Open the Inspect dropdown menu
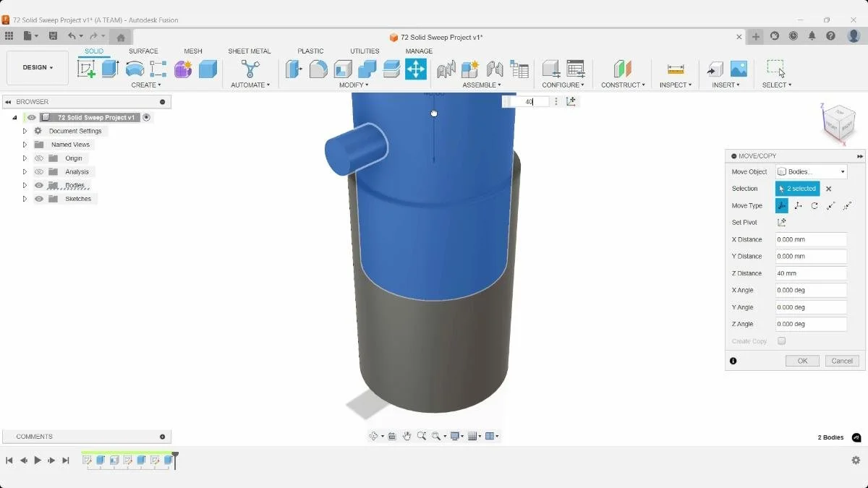The image size is (868, 488). pyautogui.click(x=676, y=85)
